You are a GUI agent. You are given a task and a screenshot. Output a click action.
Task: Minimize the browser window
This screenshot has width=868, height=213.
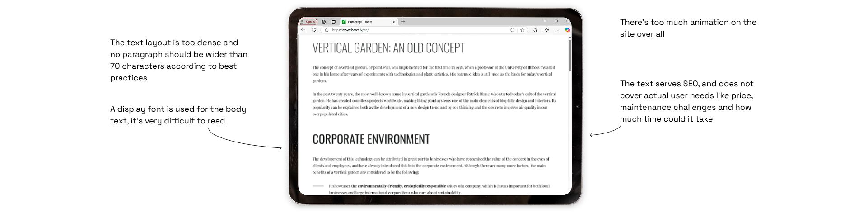point(545,21)
